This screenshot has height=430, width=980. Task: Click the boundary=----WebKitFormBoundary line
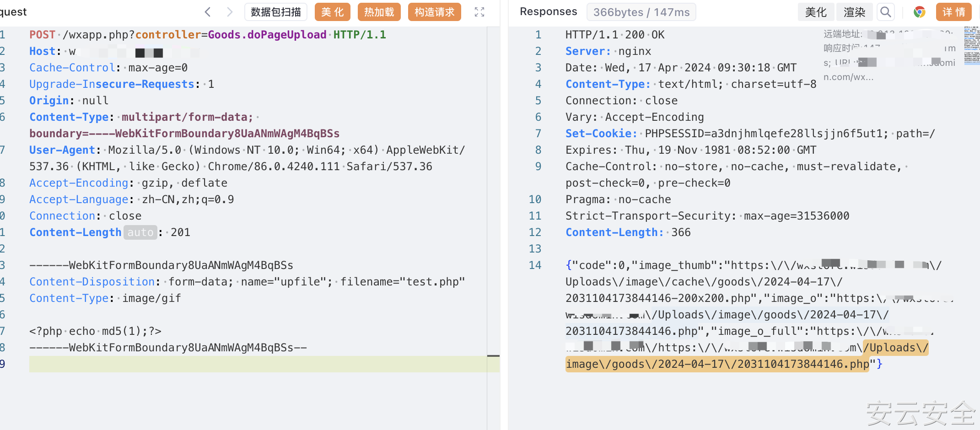(184, 134)
